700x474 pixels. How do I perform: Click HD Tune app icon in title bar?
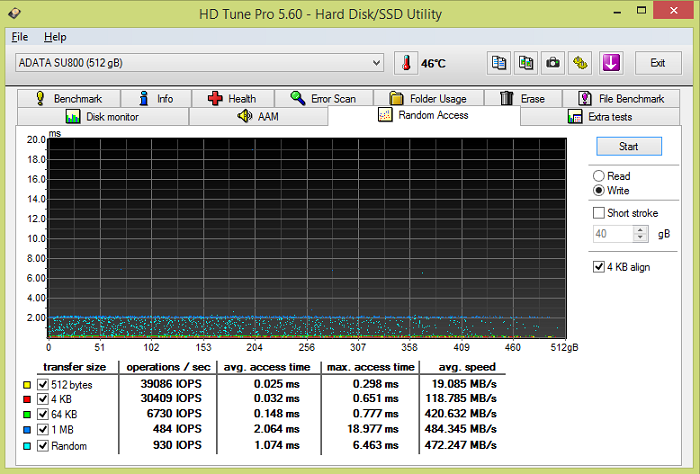point(14,13)
